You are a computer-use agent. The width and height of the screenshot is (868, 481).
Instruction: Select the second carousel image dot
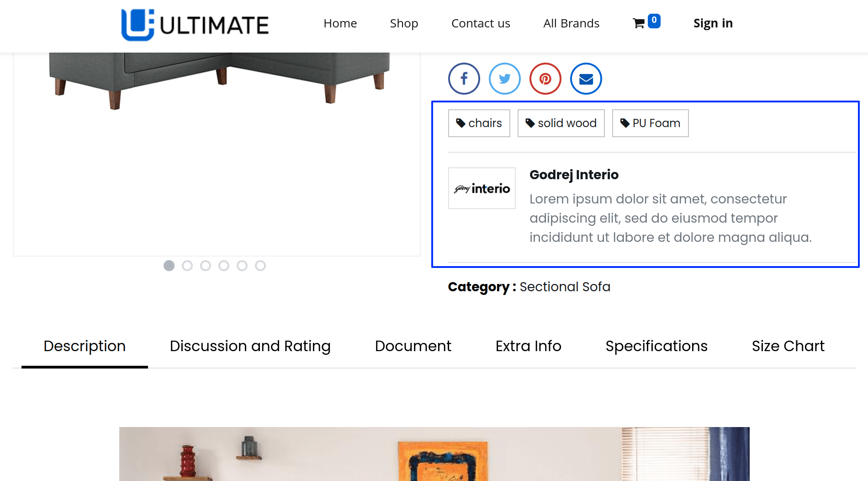point(187,266)
